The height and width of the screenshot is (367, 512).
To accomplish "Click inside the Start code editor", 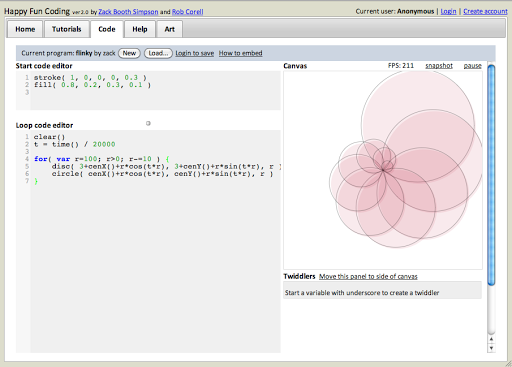I will coord(148,90).
